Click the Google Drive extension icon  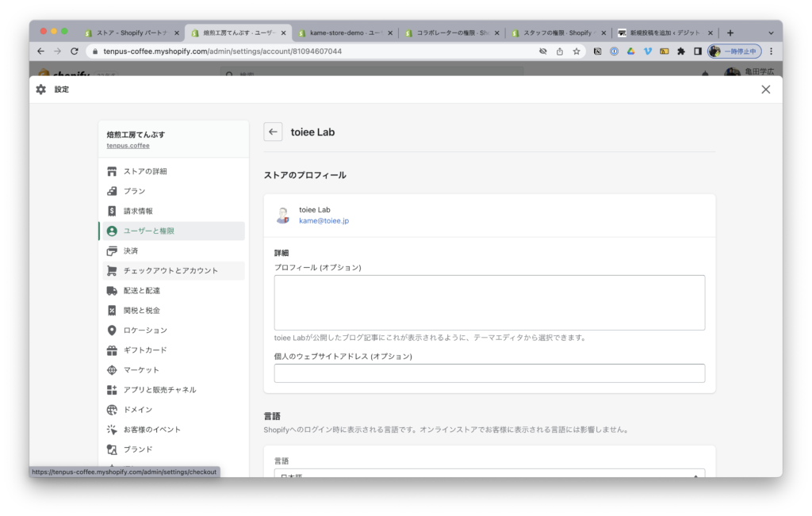click(630, 52)
